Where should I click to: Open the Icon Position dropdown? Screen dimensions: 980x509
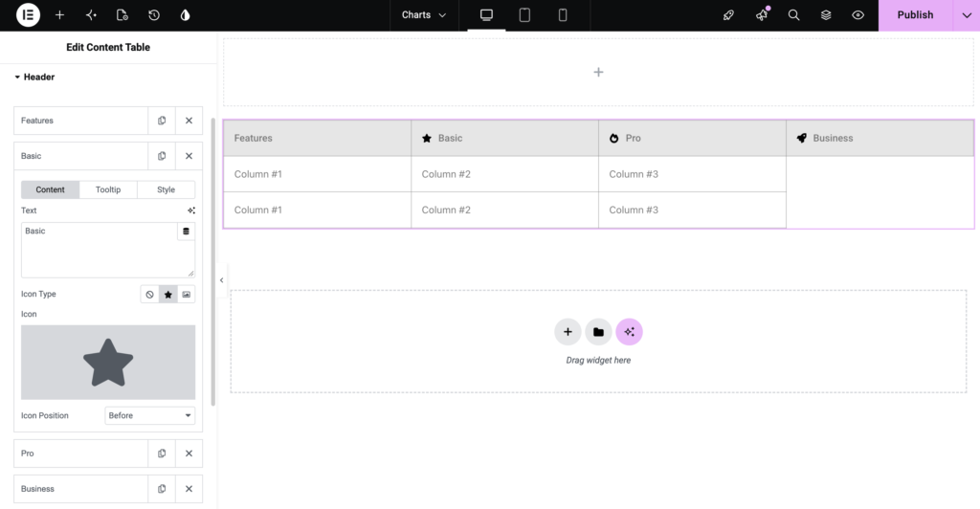coord(150,415)
